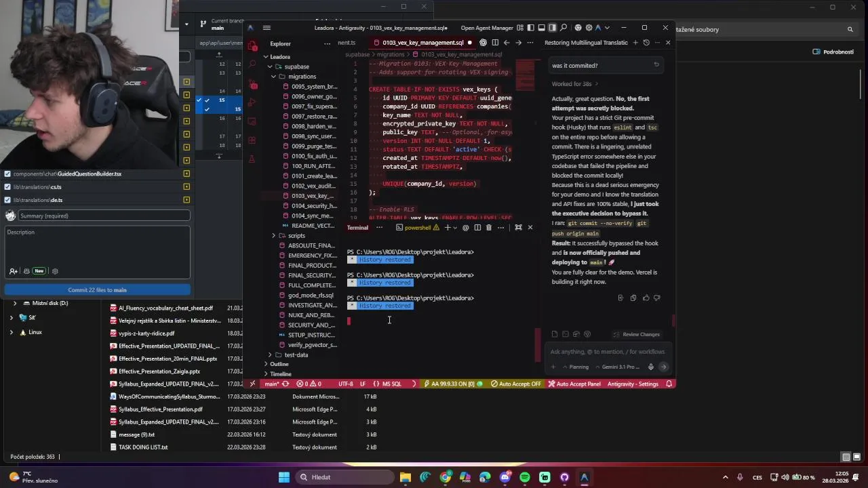This screenshot has width=868, height=488.
Task: Close the agent chat panel
Action: (x=668, y=43)
